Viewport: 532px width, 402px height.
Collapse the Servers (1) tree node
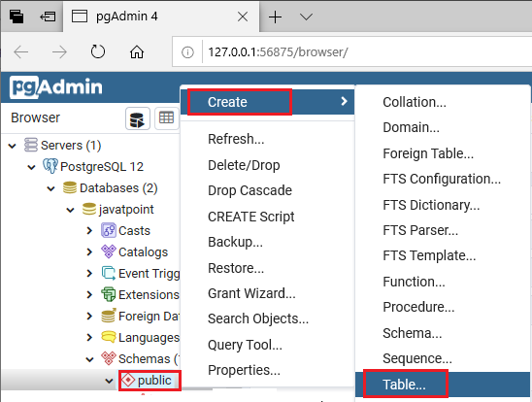pyautogui.click(x=13, y=146)
